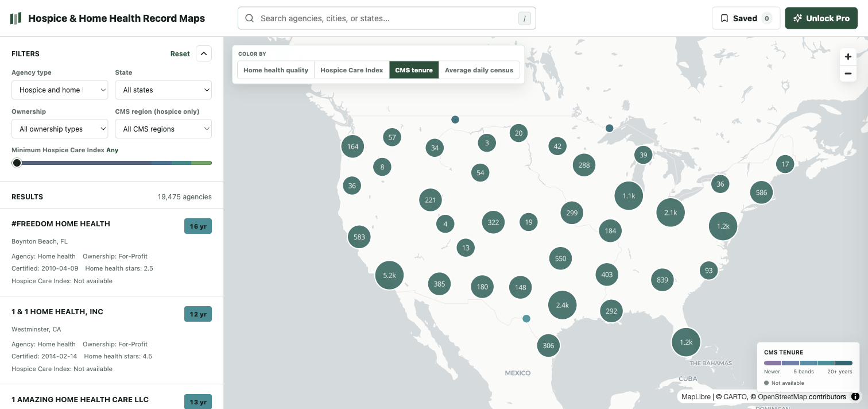The image size is (868, 409).
Task: Open the 148 cluster marker
Action: click(521, 287)
